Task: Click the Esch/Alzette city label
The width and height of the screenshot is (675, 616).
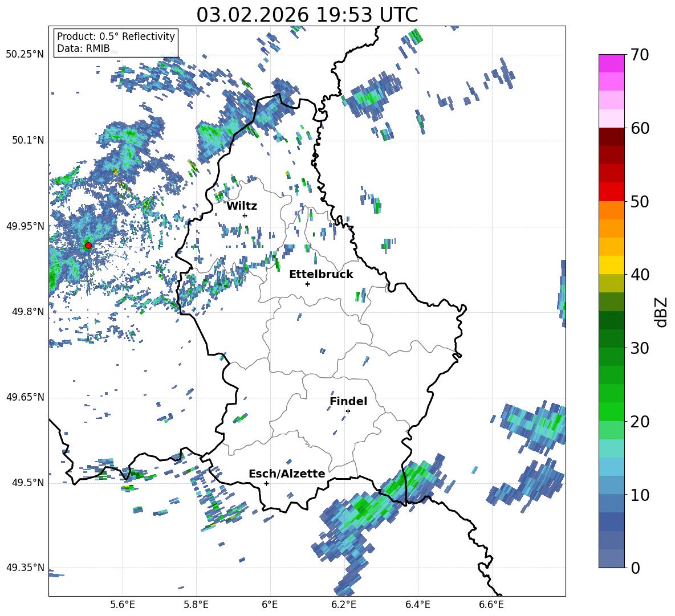Action: click(287, 474)
